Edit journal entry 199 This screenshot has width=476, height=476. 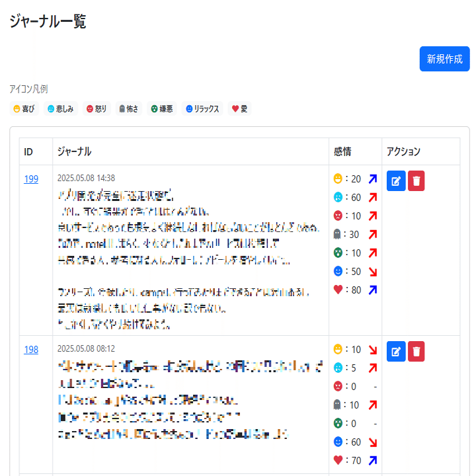(x=396, y=181)
